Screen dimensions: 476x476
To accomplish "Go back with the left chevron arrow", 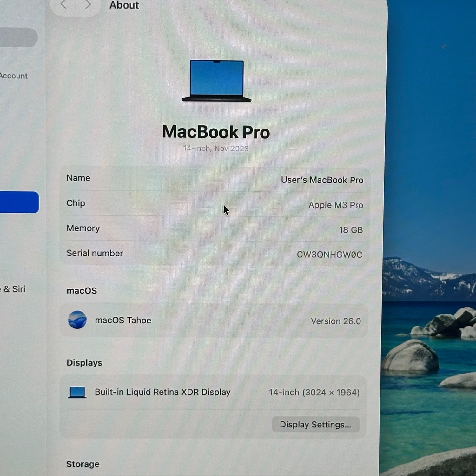I will [x=63, y=4].
